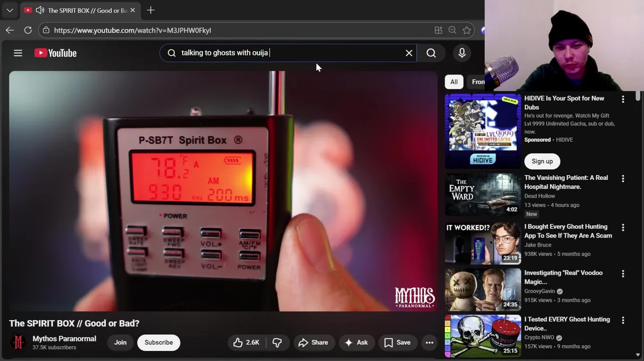
Task: Click the Jake Bruce channel name
Action: (538, 245)
